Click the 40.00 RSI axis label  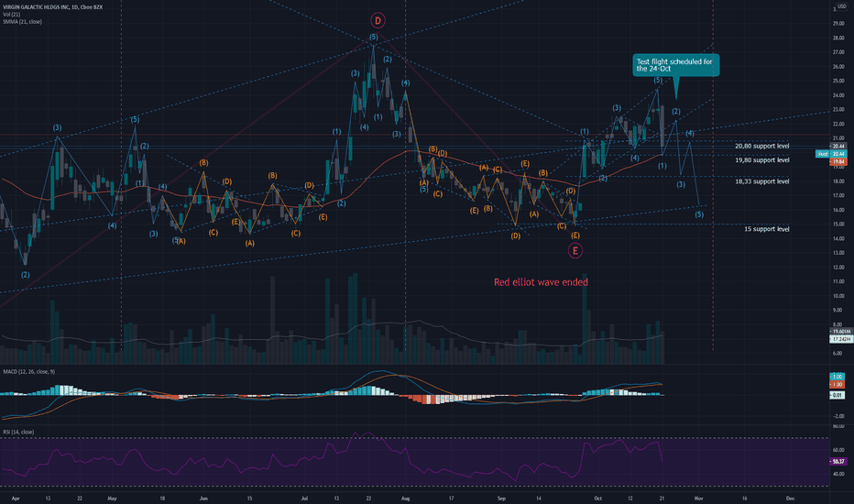pos(838,474)
